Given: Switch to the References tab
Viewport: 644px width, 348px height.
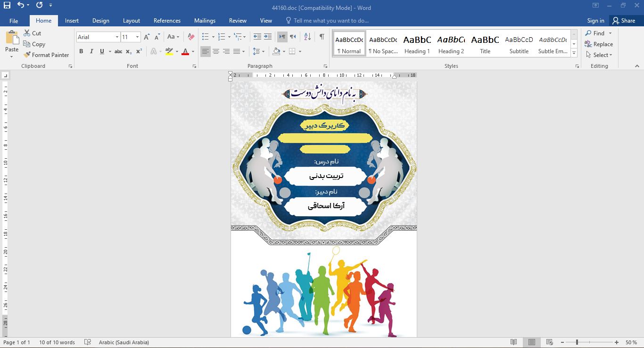Looking at the screenshot, I should (167, 21).
